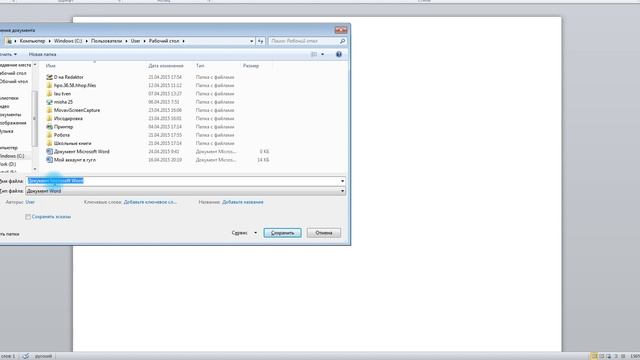Screen dimensions: 640x360
Task: Expand the chevron after Компьютер in path
Action: (49, 41)
